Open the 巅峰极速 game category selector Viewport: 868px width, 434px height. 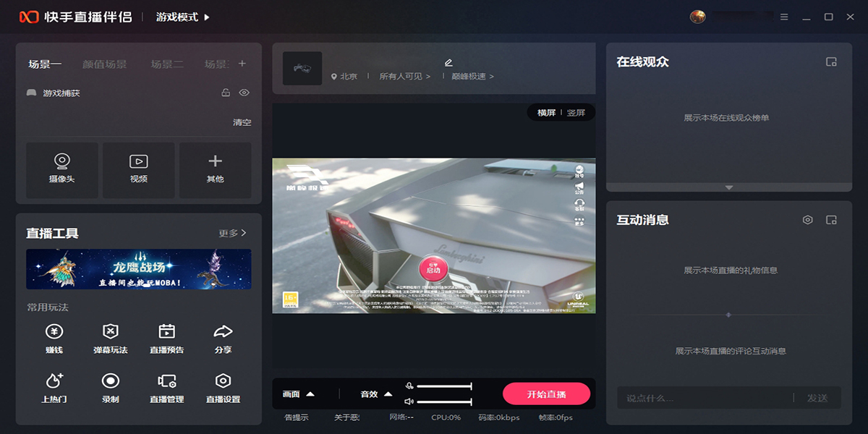click(x=473, y=76)
